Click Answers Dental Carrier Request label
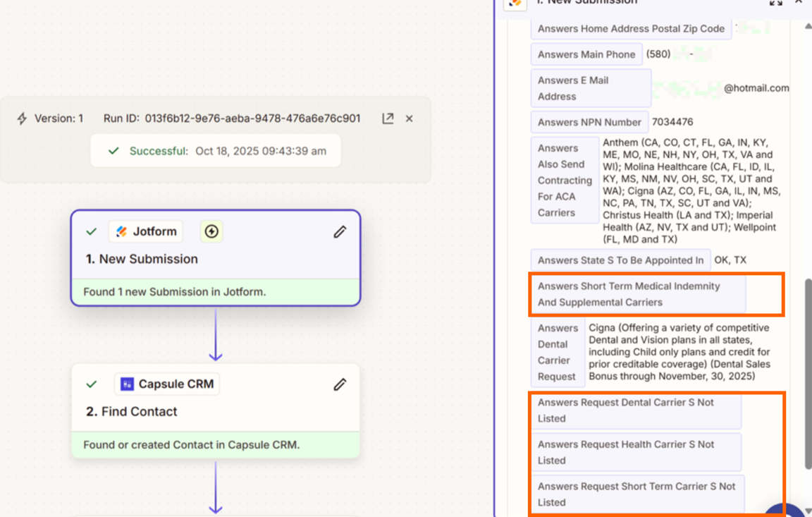The height and width of the screenshot is (517, 812). (x=558, y=352)
